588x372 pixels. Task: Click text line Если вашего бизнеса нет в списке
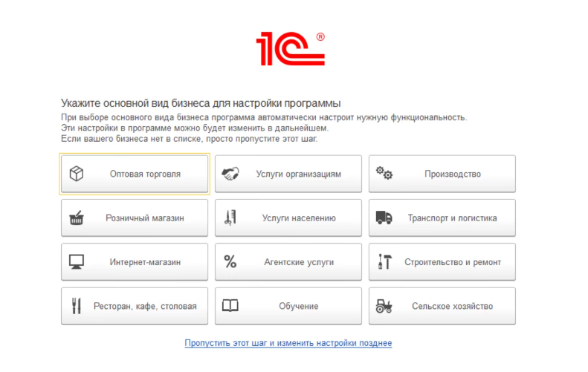[189, 139]
